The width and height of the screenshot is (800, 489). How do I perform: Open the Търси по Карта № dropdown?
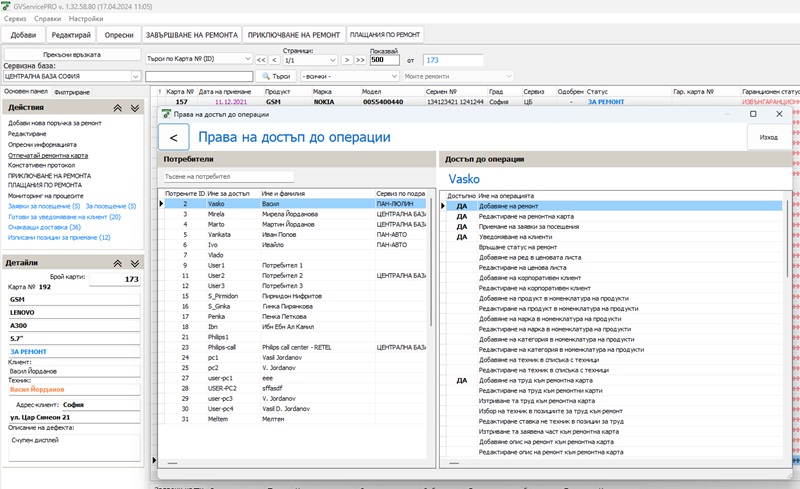point(199,59)
